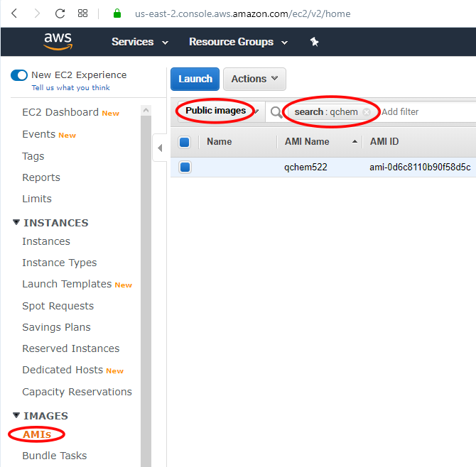Click the Name column header
The height and width of the screenshot is (467, 476).
click(x=220, y=142)
